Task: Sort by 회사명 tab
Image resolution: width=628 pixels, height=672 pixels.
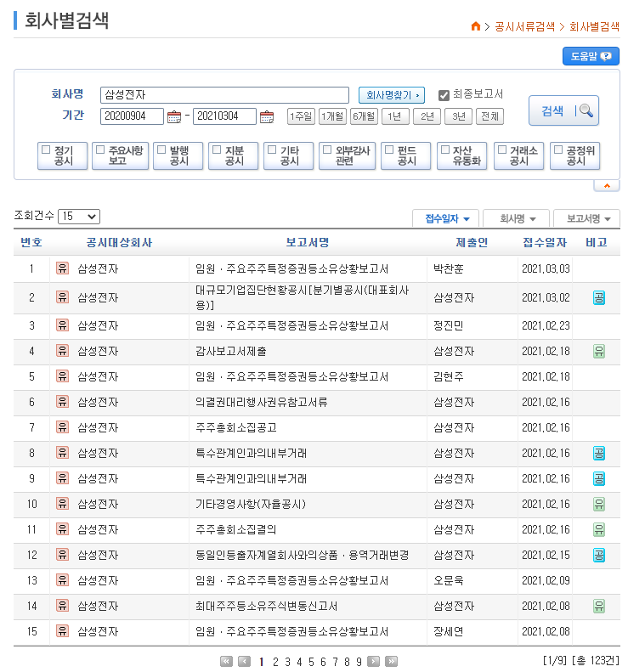Action: [x=517, y=218]
